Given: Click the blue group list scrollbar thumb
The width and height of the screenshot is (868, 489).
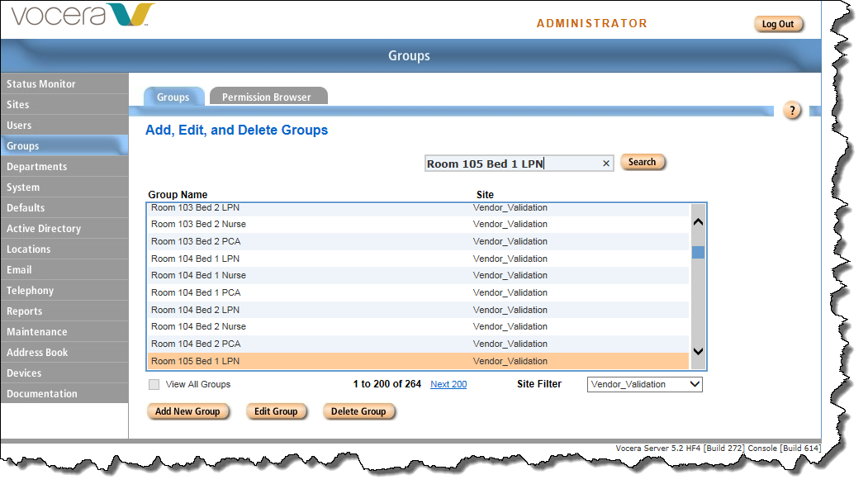Looking at the screenshot, I should [698, 253].
